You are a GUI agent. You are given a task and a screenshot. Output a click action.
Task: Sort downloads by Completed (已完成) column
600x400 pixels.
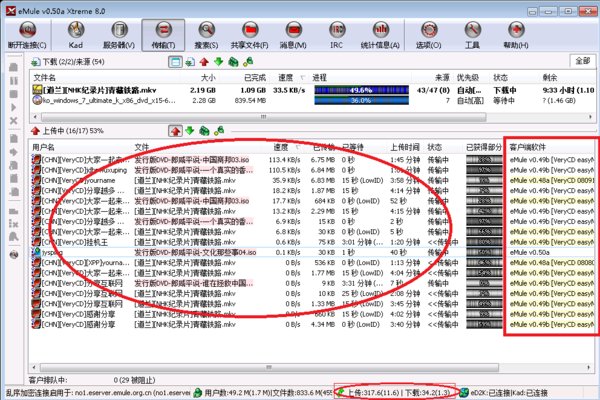(x=255, y=78)
